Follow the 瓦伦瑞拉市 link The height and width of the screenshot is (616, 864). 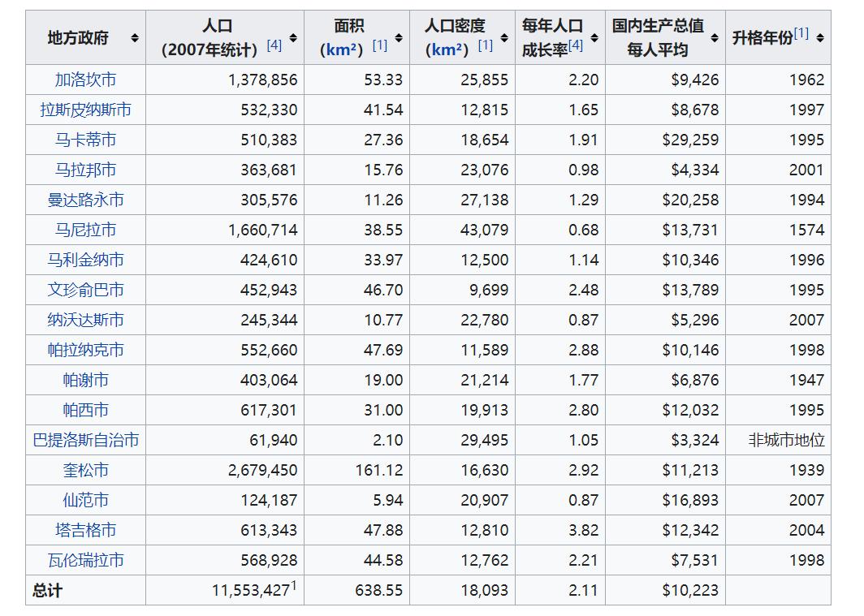[85, 560]
